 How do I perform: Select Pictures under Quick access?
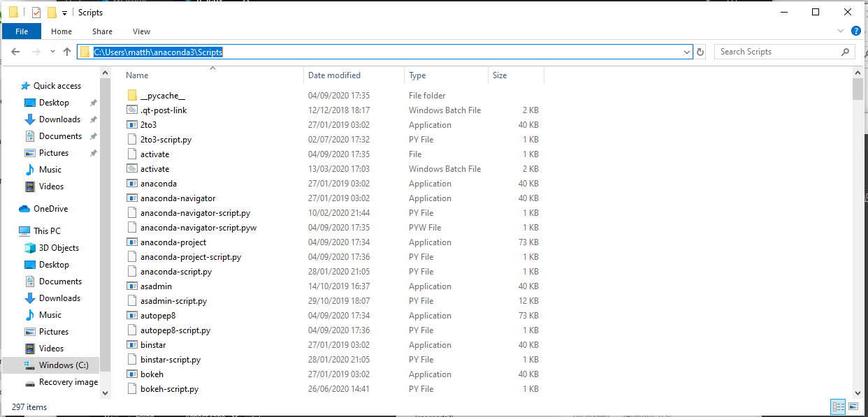pos(54,153)
